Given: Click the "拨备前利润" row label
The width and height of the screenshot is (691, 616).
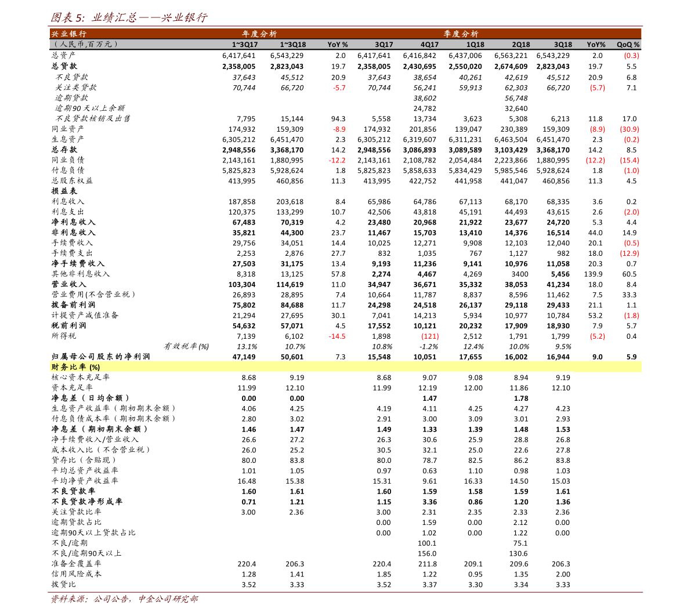Looking at the screenshot, I should [74, 305].
